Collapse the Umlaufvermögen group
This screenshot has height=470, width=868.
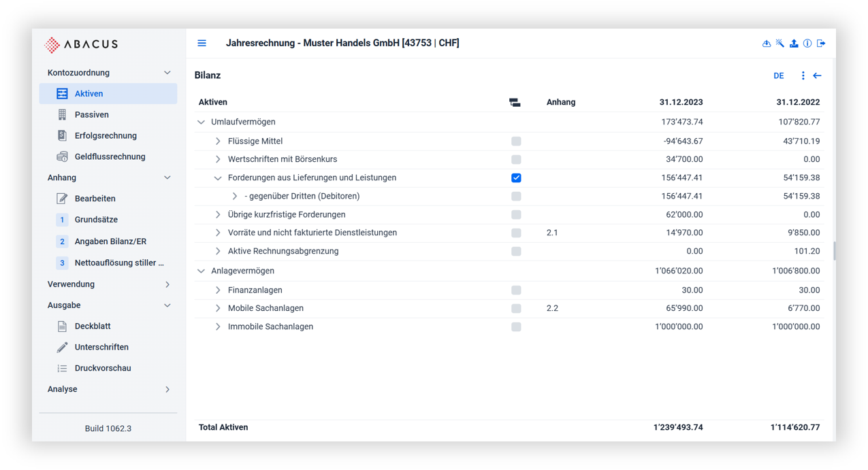pyautogui.click(x=201, y=122)
